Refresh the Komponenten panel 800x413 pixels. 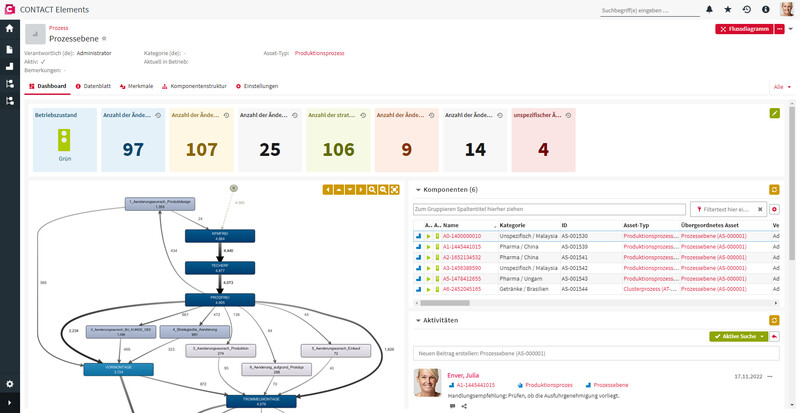pyautogui.click(x=774, y=190)
